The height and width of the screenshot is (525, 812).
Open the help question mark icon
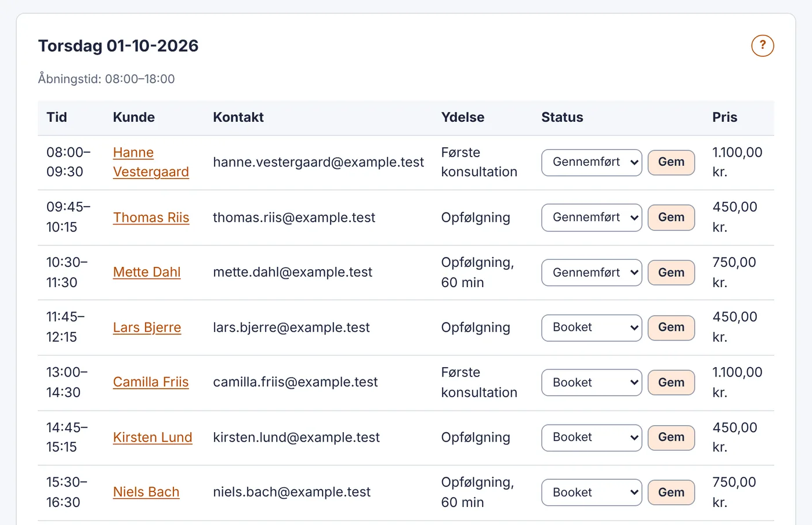(x=762, y=45)
